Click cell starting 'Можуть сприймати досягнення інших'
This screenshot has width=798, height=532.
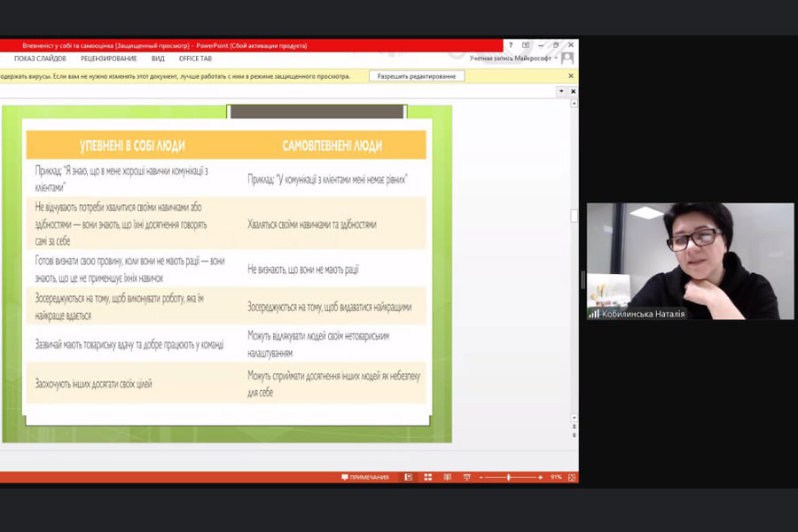332,383
